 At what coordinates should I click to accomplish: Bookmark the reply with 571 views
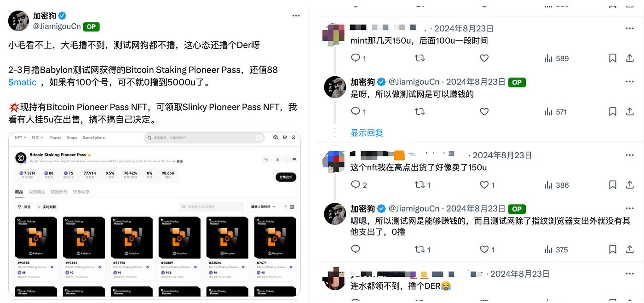coord(613,112)
